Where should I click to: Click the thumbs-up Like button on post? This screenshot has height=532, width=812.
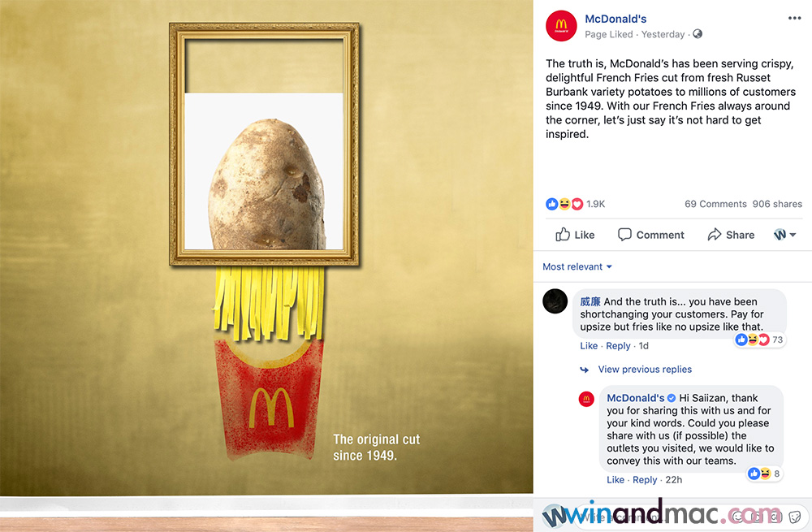coord(575,235)
